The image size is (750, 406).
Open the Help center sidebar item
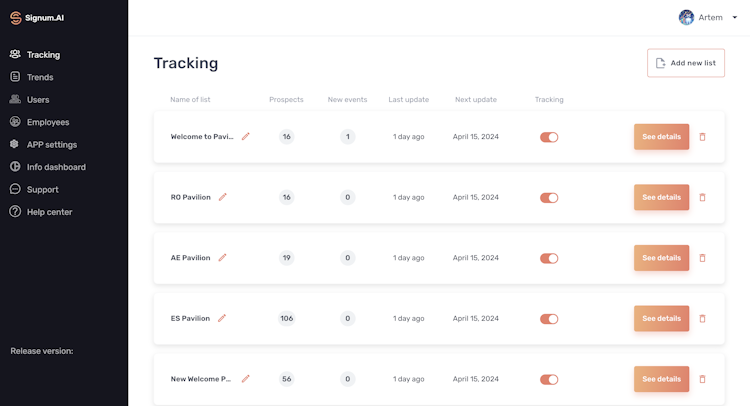click(x=49, y=212)
